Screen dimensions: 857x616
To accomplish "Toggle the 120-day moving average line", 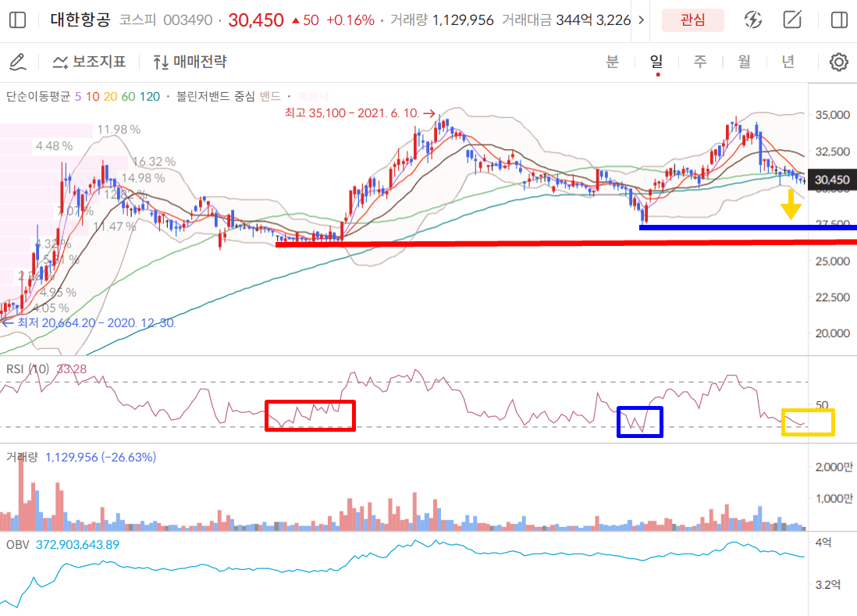I will pyautogui.click(x=151, y=97).
